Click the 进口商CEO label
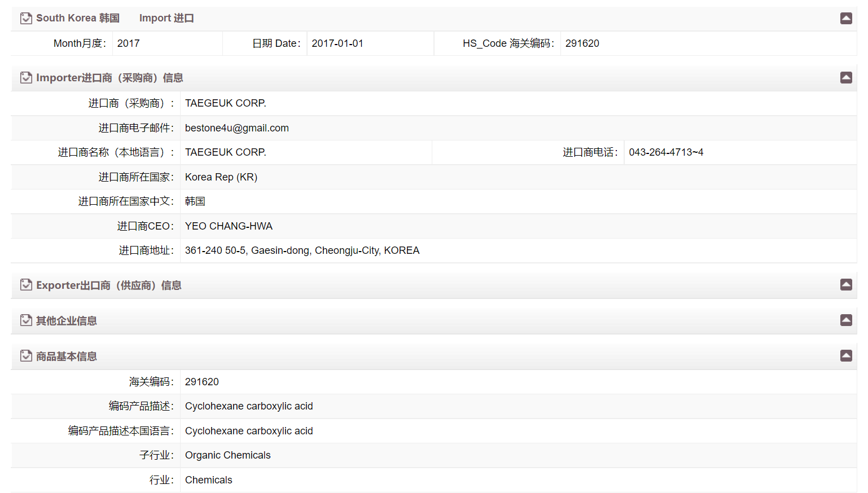The image size is (868, 493). (x=146, y=226)
